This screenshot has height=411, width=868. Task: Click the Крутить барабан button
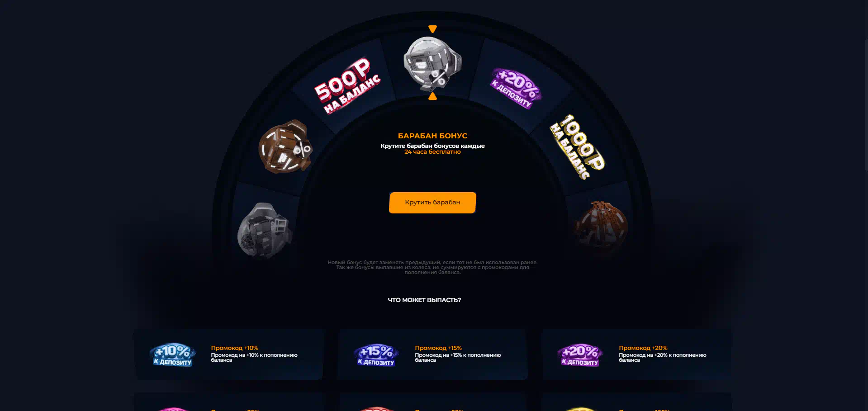pos(432,202)
